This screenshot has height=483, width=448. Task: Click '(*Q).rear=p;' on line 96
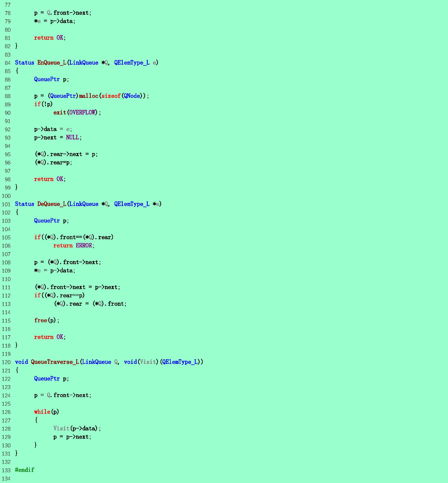(54, 162)
